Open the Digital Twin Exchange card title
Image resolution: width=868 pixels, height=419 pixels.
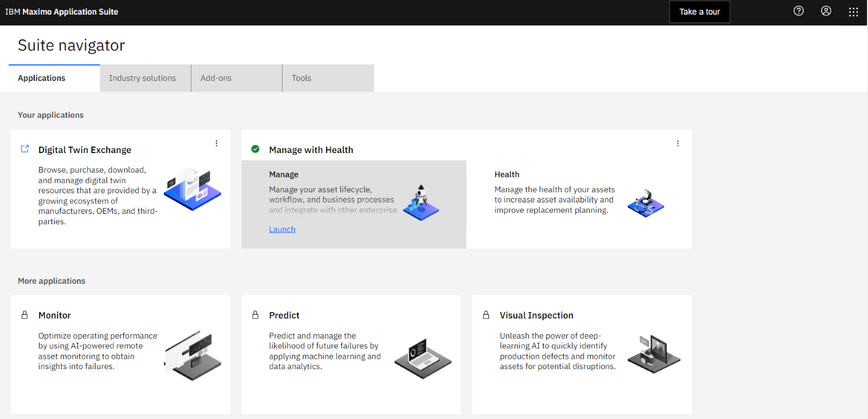pyautogui.click(x=85, y=150)
